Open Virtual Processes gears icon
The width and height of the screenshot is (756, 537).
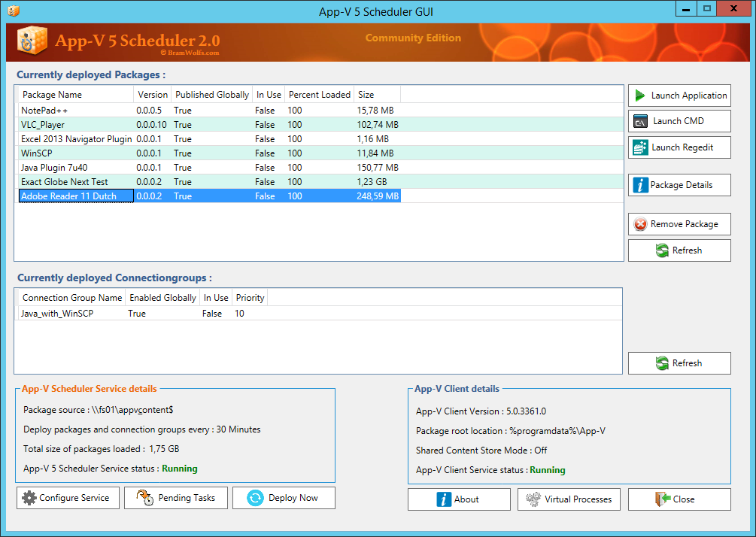pos(533,499)
